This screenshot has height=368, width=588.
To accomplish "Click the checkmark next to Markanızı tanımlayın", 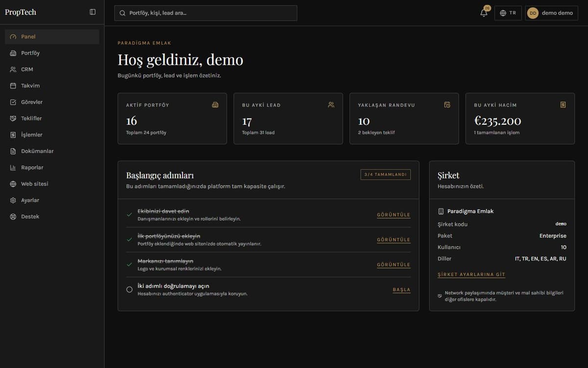I will click(x=129, y=264).
